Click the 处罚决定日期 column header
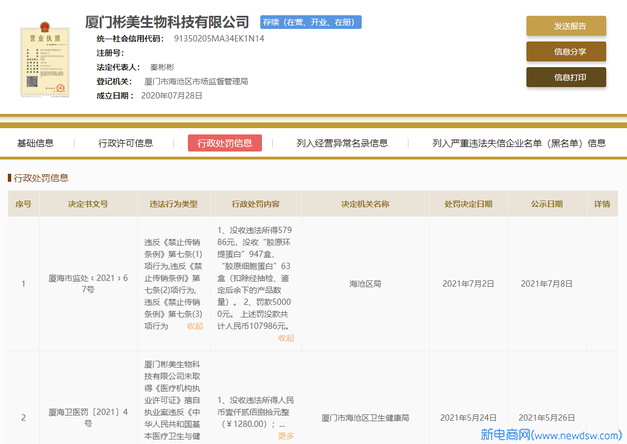The image size is (627, 444). pos(468,204)
